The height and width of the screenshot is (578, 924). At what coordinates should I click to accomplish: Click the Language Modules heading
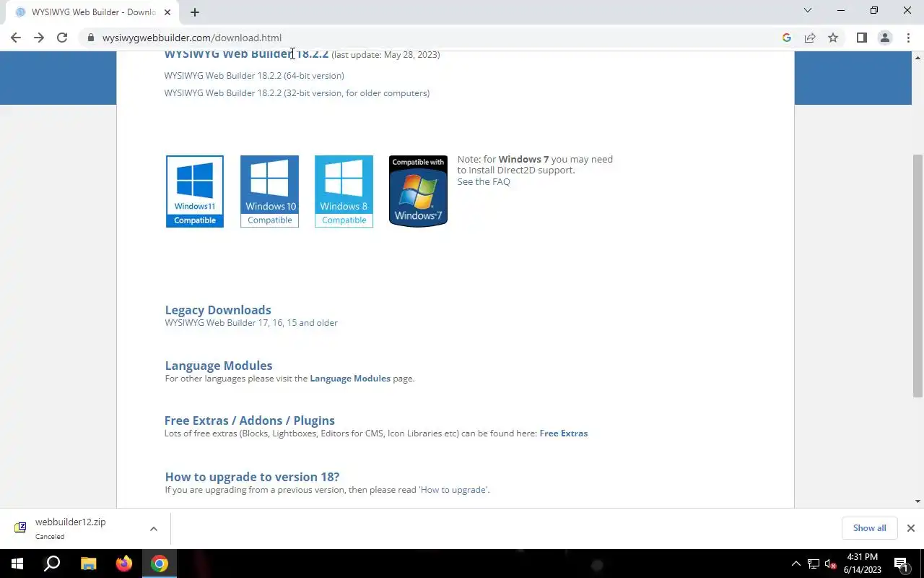pos(219,366)
